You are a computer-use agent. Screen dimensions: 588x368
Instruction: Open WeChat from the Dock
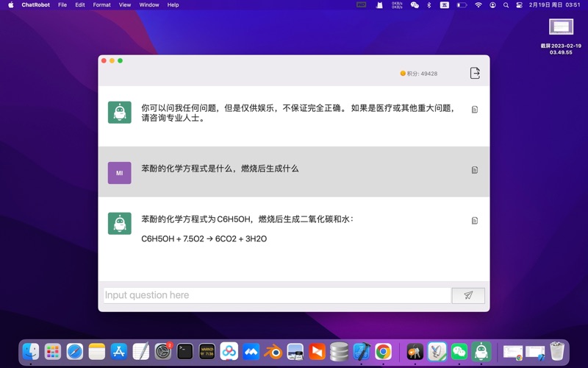[x=459, y=352]
